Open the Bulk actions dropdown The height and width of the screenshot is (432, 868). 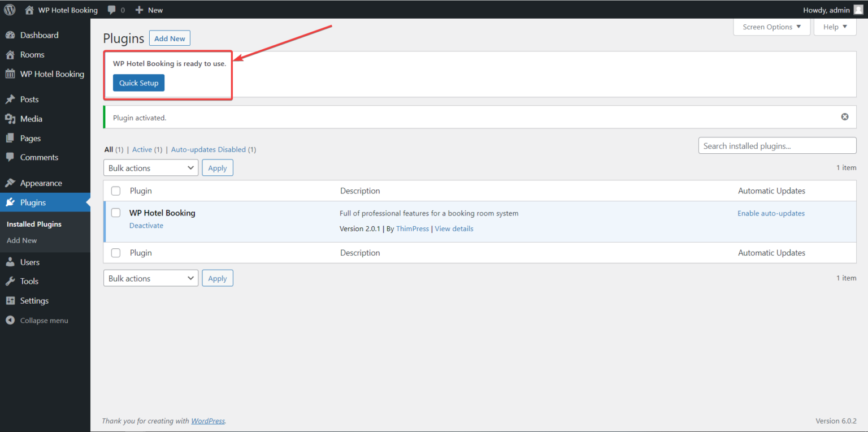(x=150, y=167)
